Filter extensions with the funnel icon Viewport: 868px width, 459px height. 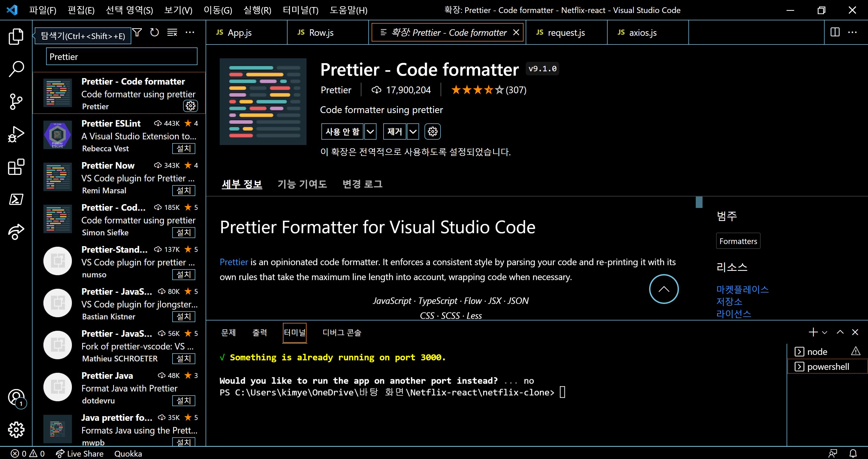pos(137,32)
